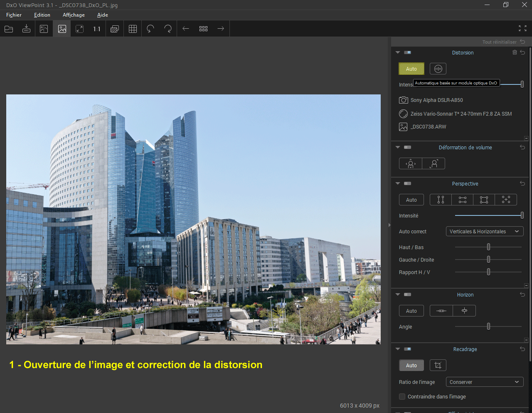The width and height of the screenshot is (532, 413).
Task: Collapse the Horizon section triangle
Action: (398, 294)
